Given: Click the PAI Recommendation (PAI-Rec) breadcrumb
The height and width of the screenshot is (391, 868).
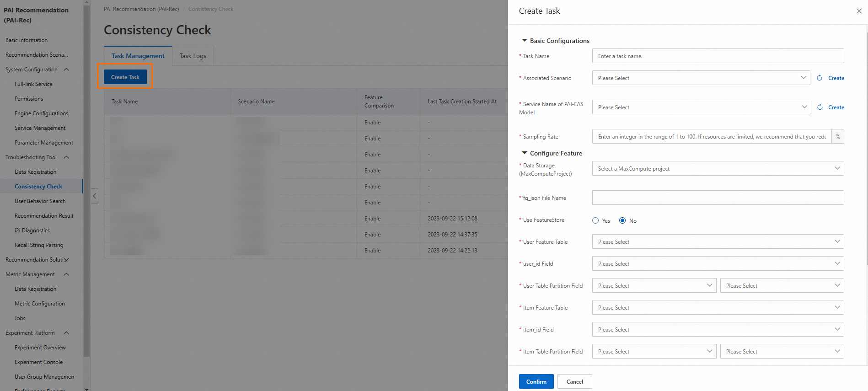Looking at the screenshot, I should 141,9.
